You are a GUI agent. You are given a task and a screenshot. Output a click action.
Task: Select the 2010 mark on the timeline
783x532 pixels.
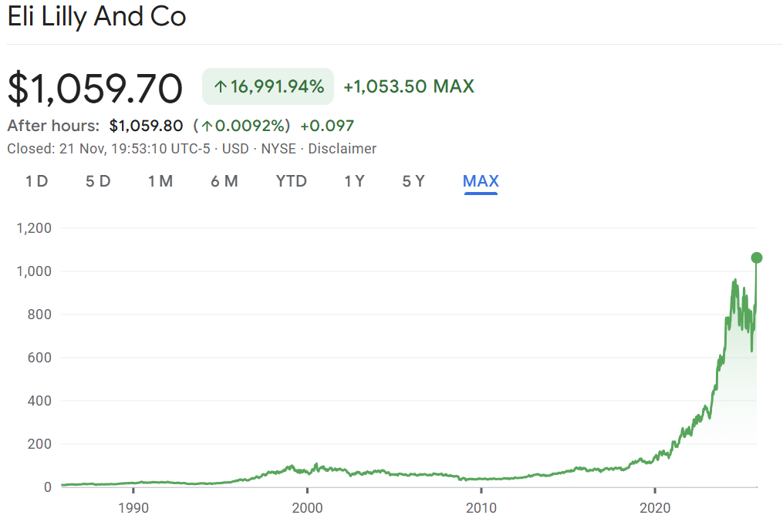[x=481, y=509]
